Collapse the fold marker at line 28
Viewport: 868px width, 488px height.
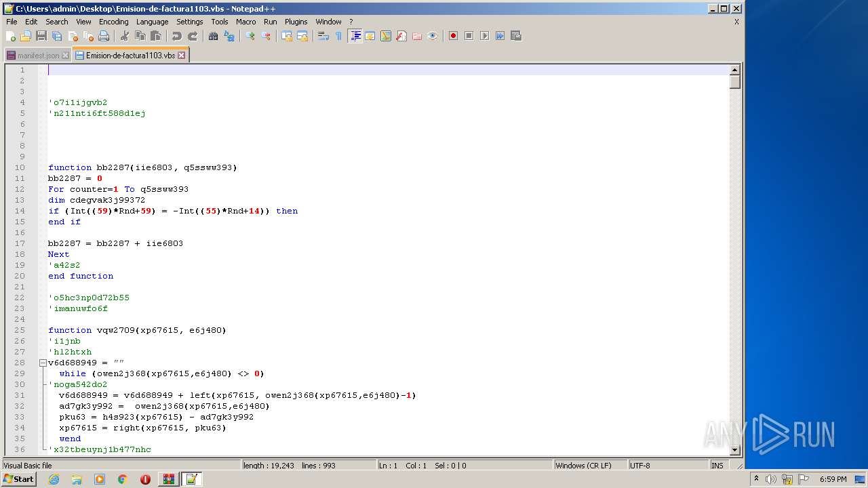(x=43, y=363)
